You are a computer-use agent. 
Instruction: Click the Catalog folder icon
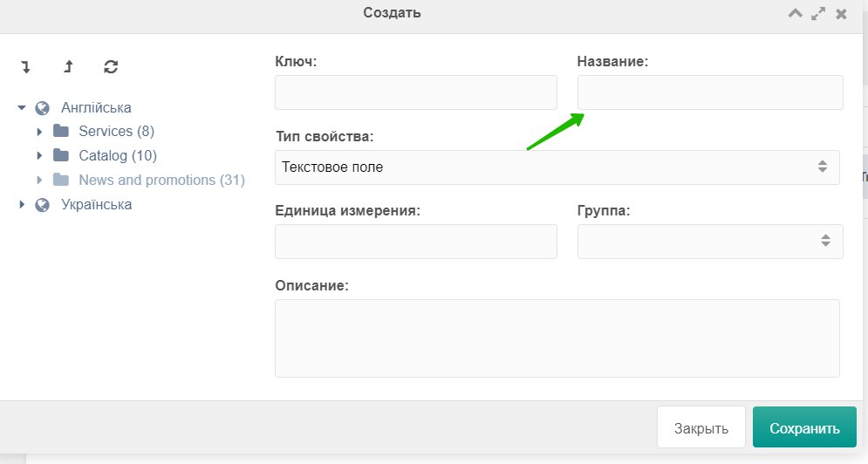pos(61,155)
